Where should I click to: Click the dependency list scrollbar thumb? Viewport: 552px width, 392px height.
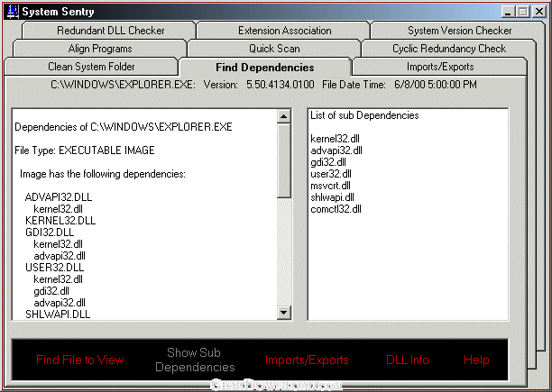[x=284, y=160]
